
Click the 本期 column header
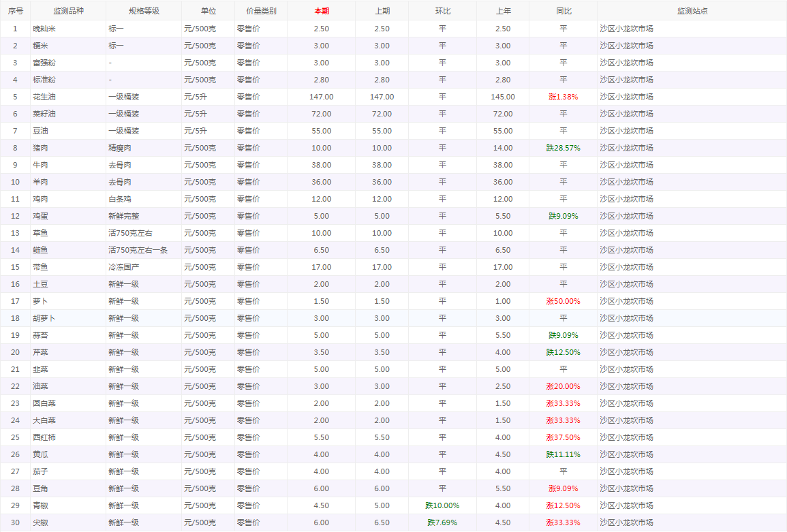[x=321, y=11]
